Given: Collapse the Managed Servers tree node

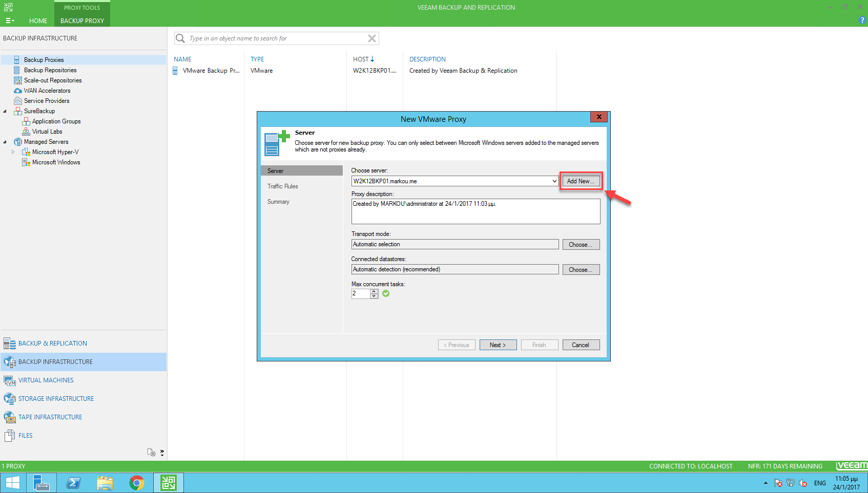Looking at the screenshot, I should pos(5,142).
